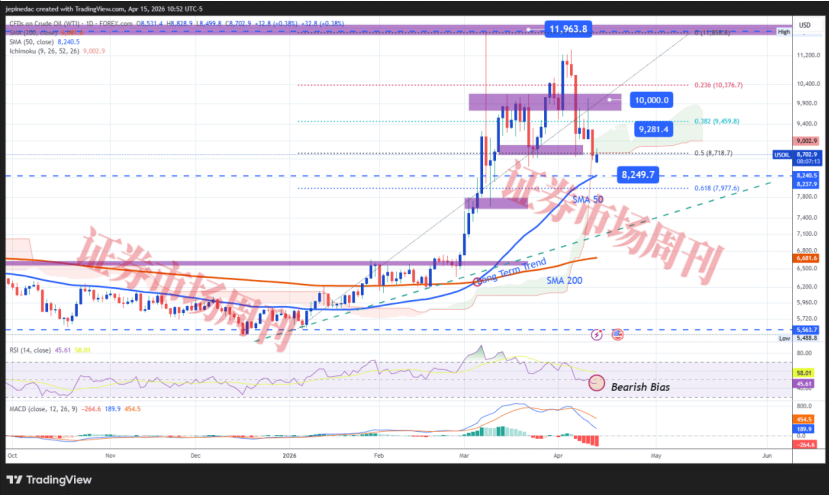The height and width of the screenshot is (495, 829).
Task: Click the 11,963.8 price label
Action: coord(568,29)
